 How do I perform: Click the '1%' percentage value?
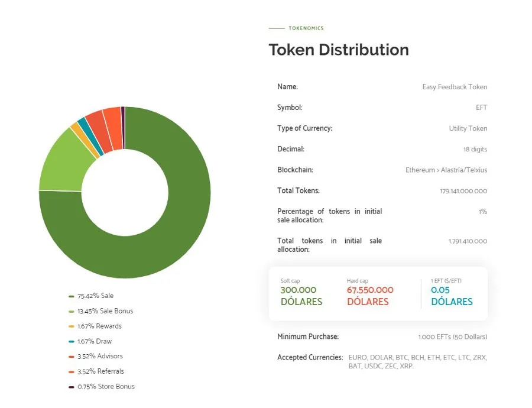pos(483,212)
